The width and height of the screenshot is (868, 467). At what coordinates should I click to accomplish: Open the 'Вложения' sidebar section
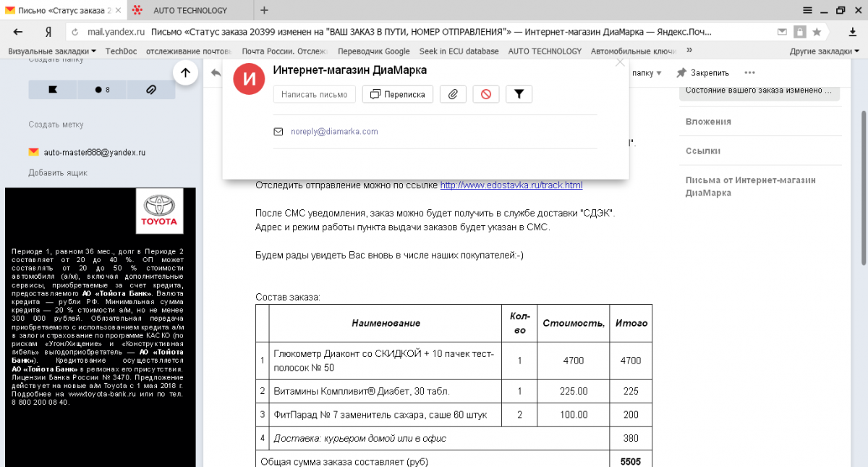coord(708,122)
